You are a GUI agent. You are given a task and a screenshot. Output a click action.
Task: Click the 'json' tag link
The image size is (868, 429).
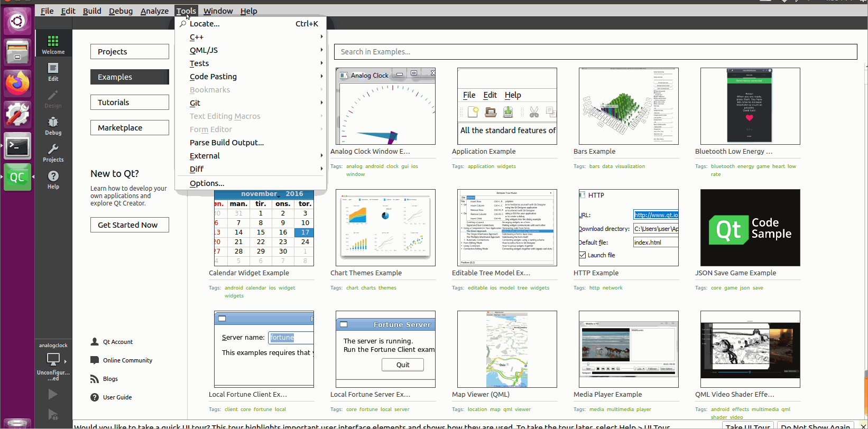pyautogui.click(x=744, y=288)
